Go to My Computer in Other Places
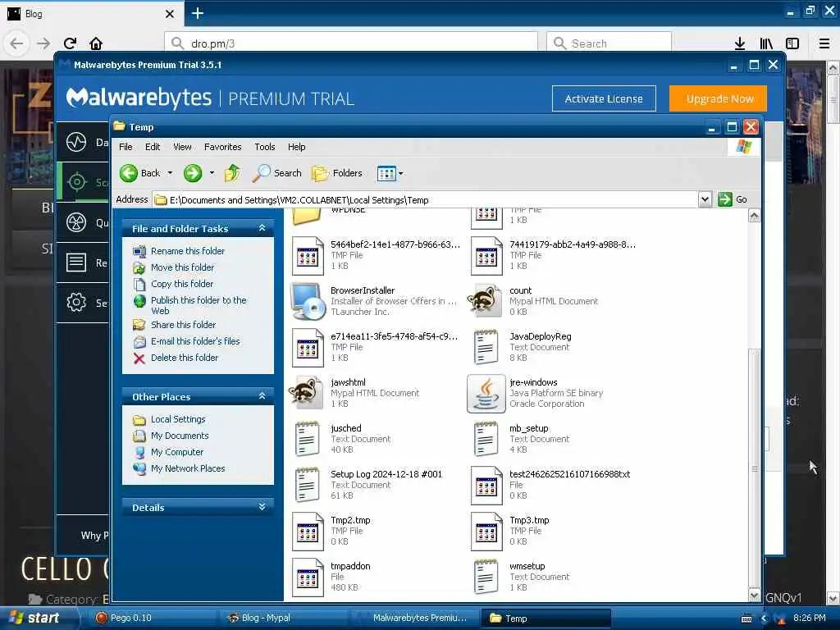This screenshot has height=630, width=840. pyautogui.click(x=177, y=452)
